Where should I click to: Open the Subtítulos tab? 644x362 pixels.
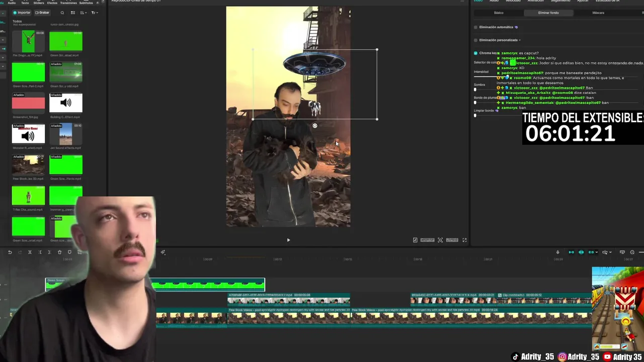click(x=87, y=3)
